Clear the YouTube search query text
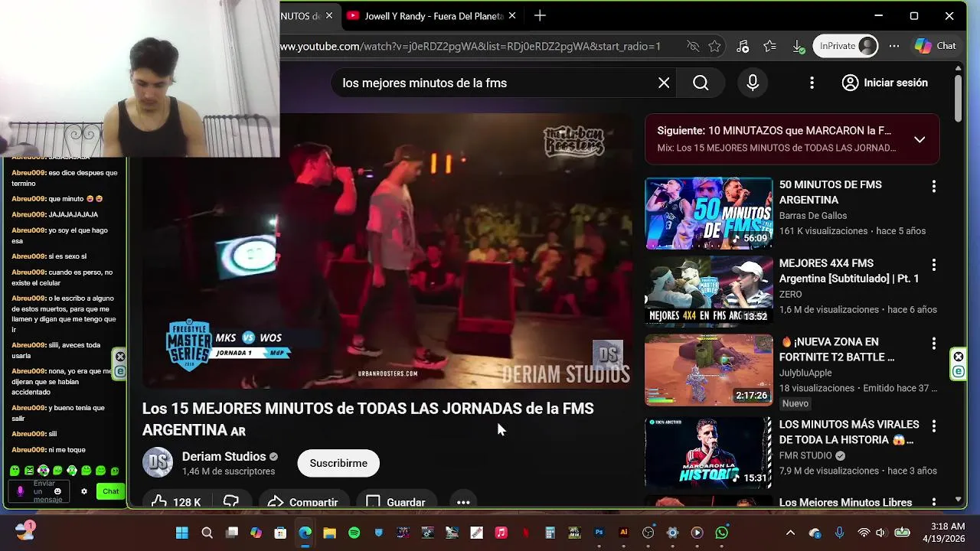The width and height of the screenshot is (980, 551). tap(664, 83)
